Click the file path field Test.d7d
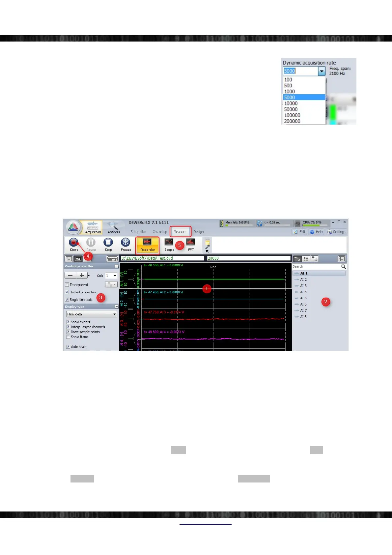The width and height of the screenshot is (392, 555). tap(162, 258)
